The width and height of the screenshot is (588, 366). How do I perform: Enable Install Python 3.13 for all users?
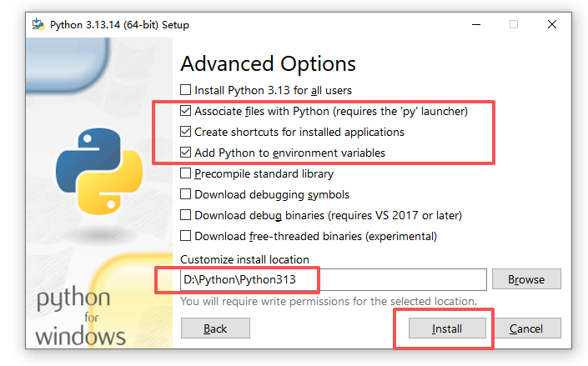[185, 90]
